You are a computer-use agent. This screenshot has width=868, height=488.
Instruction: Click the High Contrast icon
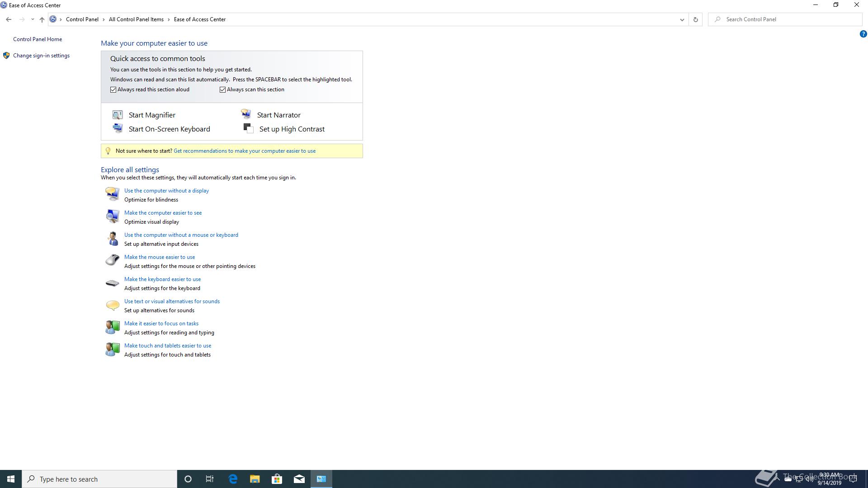(248, 128)
